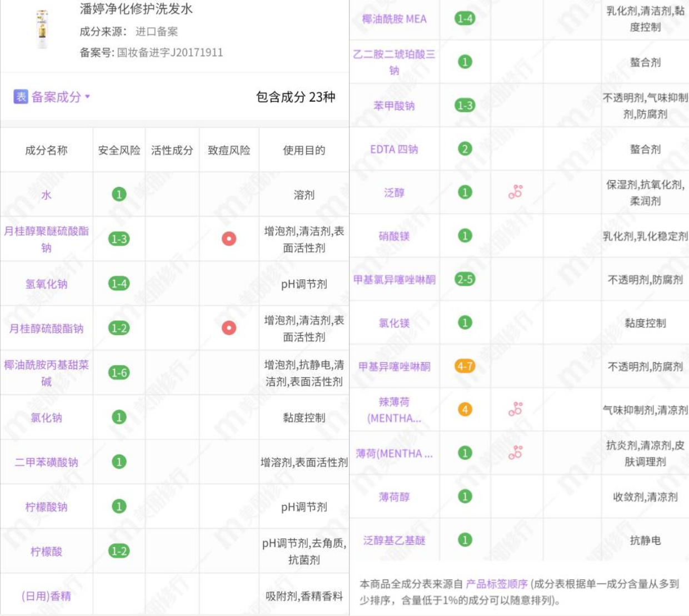
Task: Click the 使用目的 column header
Action: 305,149
